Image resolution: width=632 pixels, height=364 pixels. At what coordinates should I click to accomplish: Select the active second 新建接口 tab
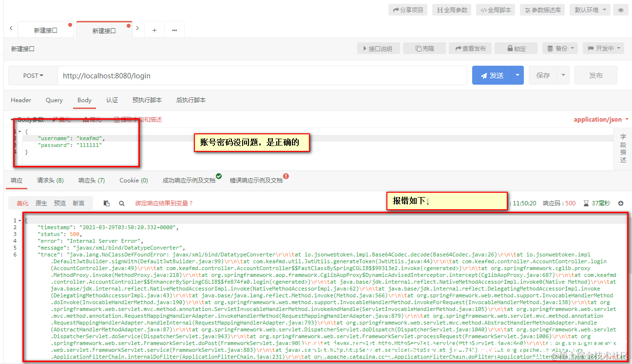click(x=104, y=30)
